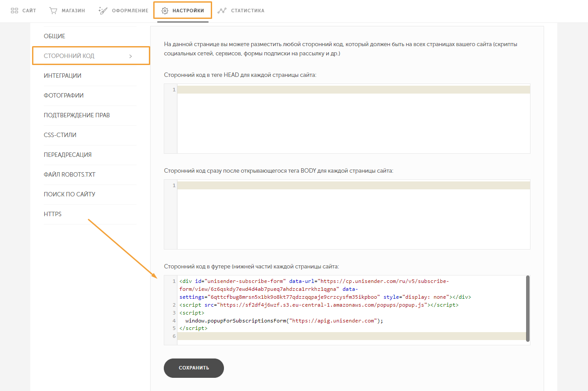Open Файл robots.txt section
588x391 pixels.
click(x=69, y=174)
